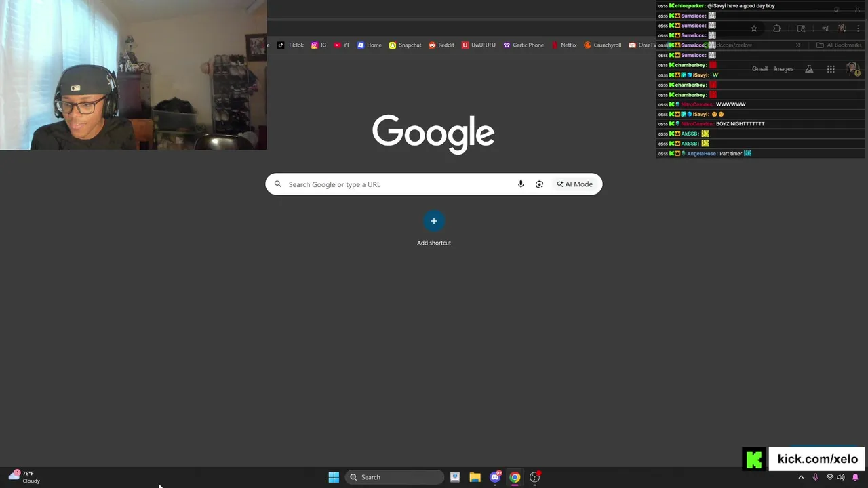Image resolution: width=868 pixels, height=488 pixels.
Task: Switch to AI Mode
Action: click(574, 184)
